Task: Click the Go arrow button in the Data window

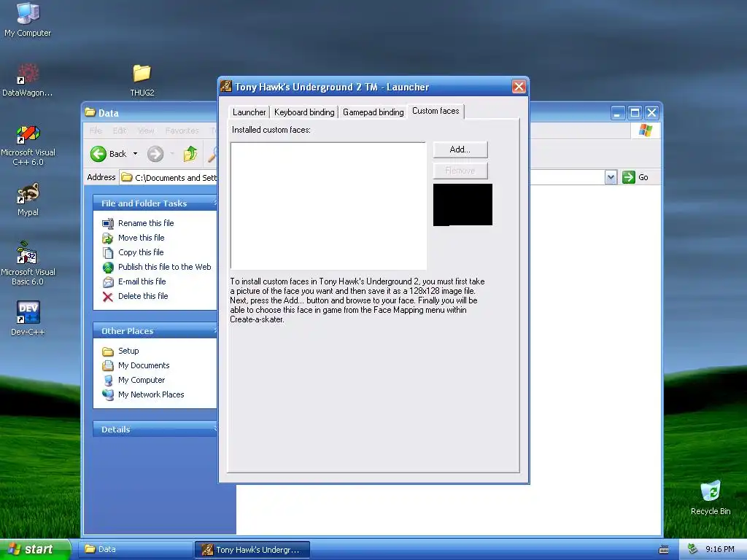Action: [x=629, y=177]
